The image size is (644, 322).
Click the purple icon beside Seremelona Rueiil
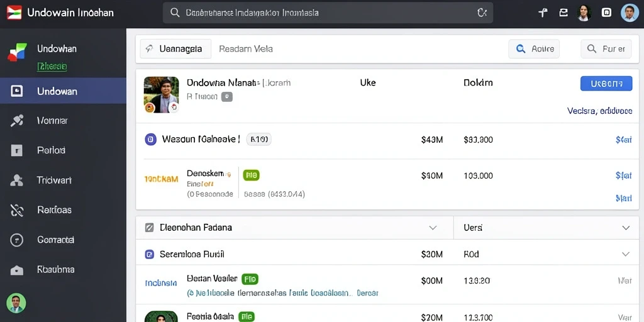tap(150, 254)
